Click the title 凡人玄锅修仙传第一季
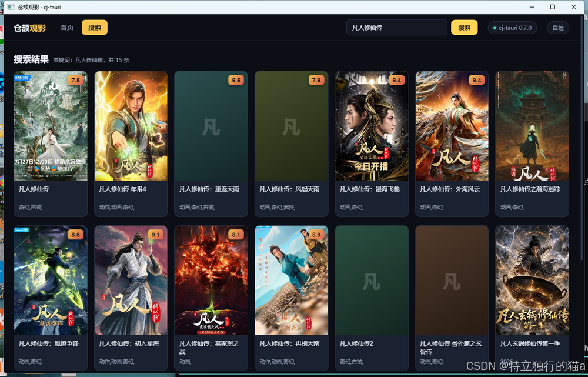The height and width of the screenshot is (377, 588). click(530, 344)
